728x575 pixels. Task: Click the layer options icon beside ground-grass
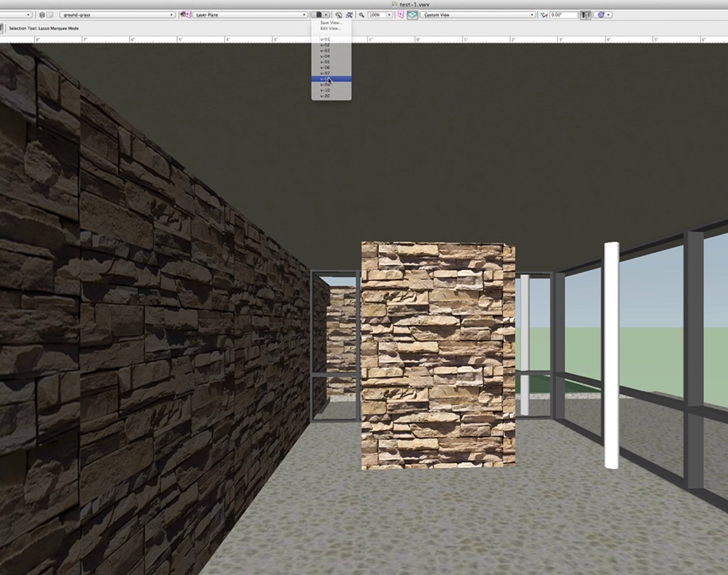coord(42,15)
